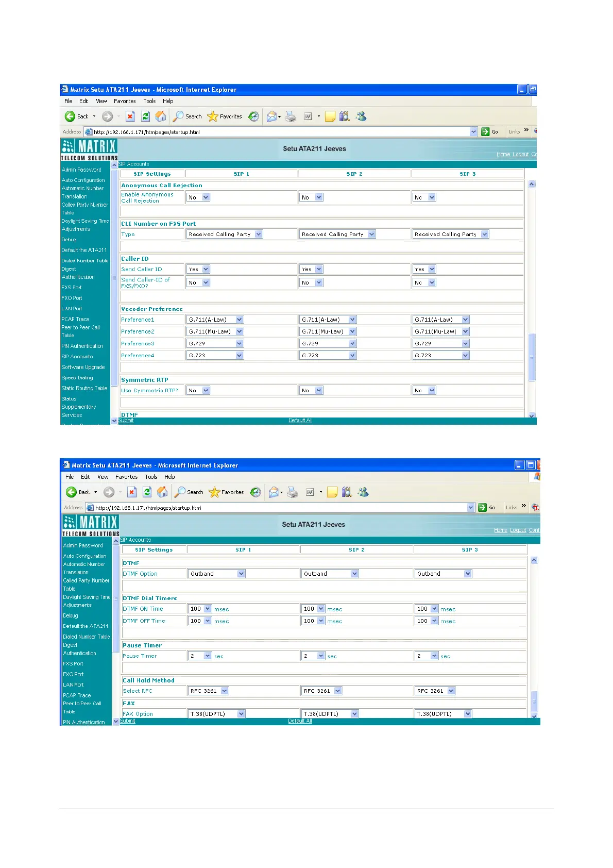Image resolution: width=613 pixels, height=868 pixels.
Task: Open History icon in the lower window toolbar
Action: pos(256,492)
